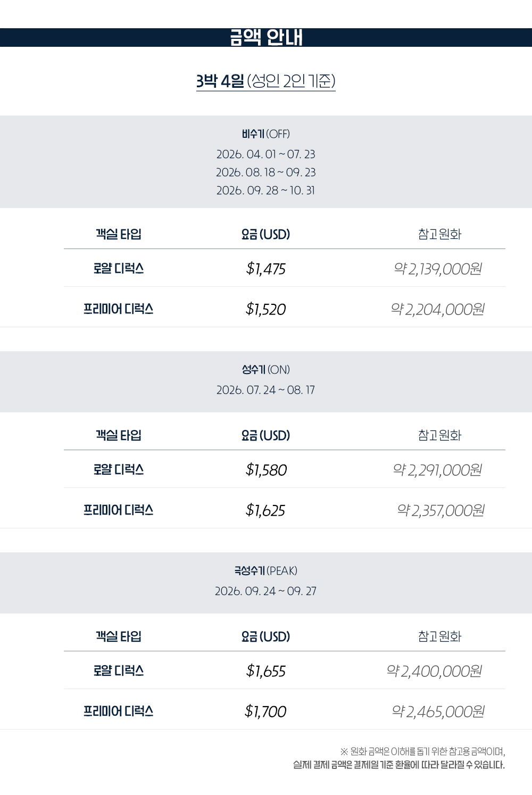Click the $1,475 off-season price
This screenshot has width=532, height=795.
[x=265, y=269]
